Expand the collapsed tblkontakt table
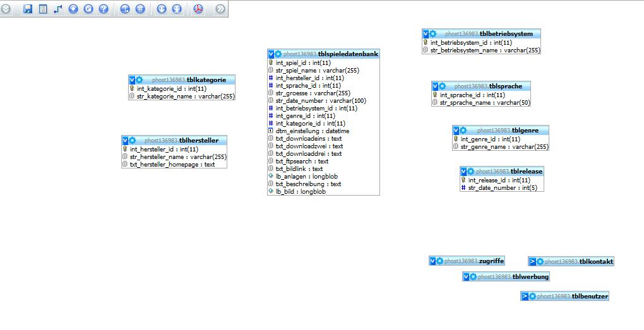644x330 pixels. click(x=532, y=261)
